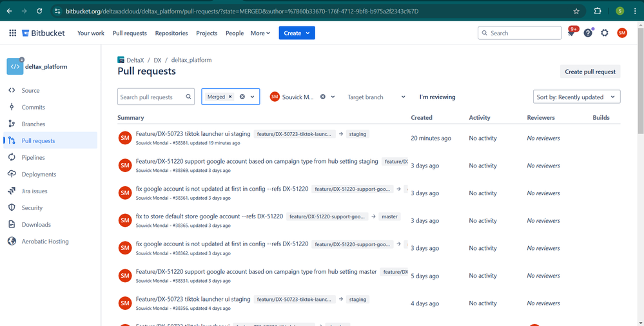Viewport: 644px width, 326px height.
Task: Open pull request #38362 fix google account
Action: [222, 244]
